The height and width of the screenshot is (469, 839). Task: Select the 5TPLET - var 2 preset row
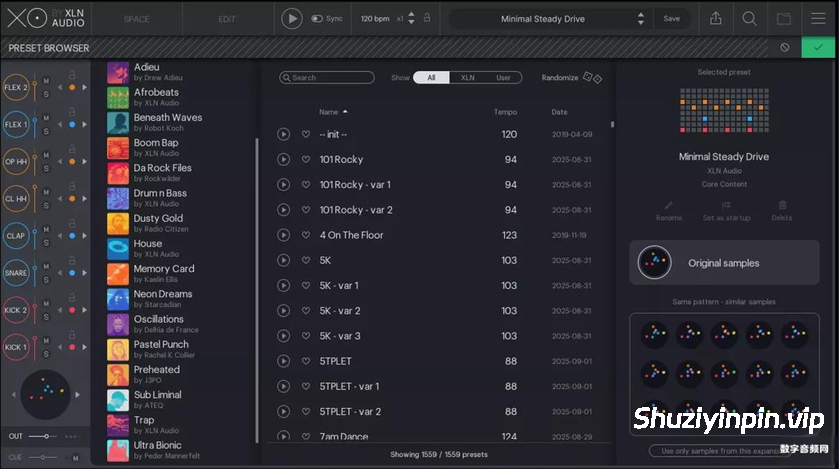point(438,411)
